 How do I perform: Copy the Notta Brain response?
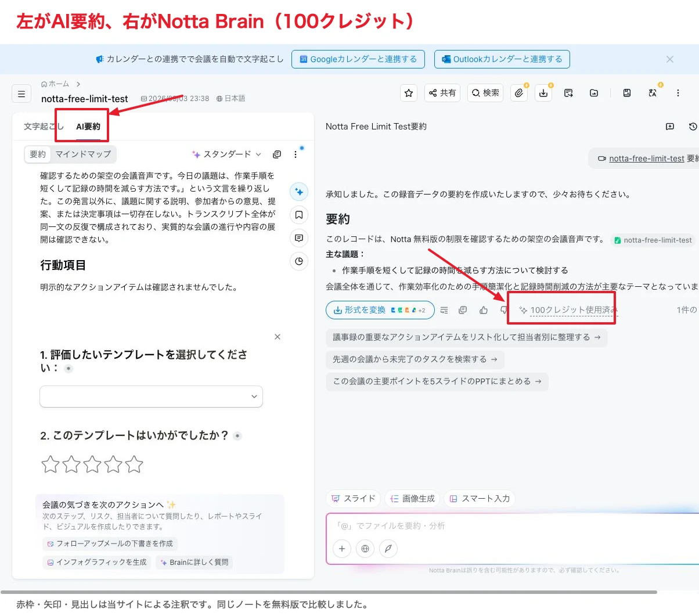tap(463, 310)
